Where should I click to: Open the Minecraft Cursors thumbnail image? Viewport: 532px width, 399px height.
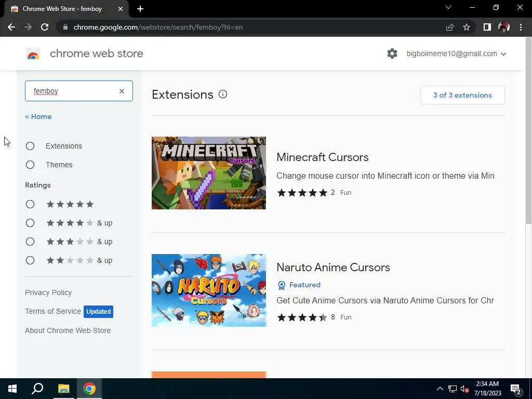pyautogui.click(x=209, y=173)
